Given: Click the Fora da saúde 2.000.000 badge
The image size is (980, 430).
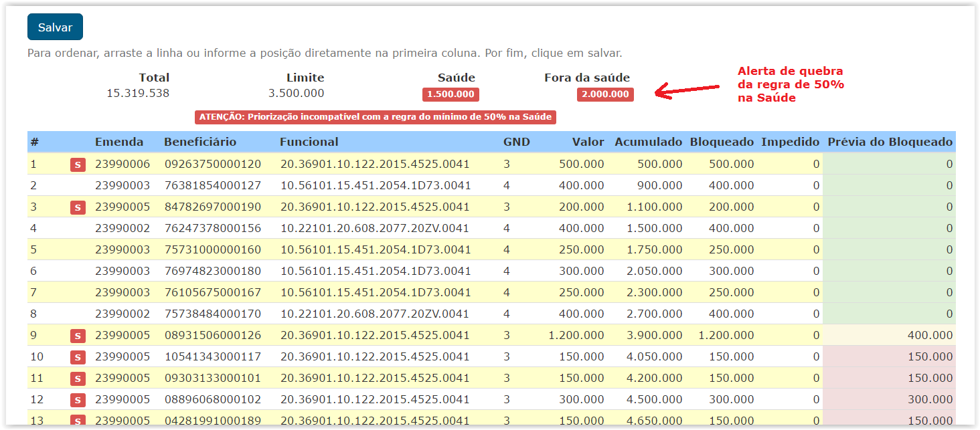Looking at the screenshot, I should click(x=605, y=94).
